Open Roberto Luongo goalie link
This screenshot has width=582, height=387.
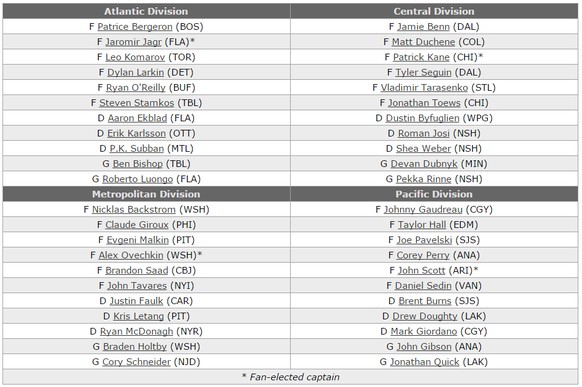(x=137, y=179)
